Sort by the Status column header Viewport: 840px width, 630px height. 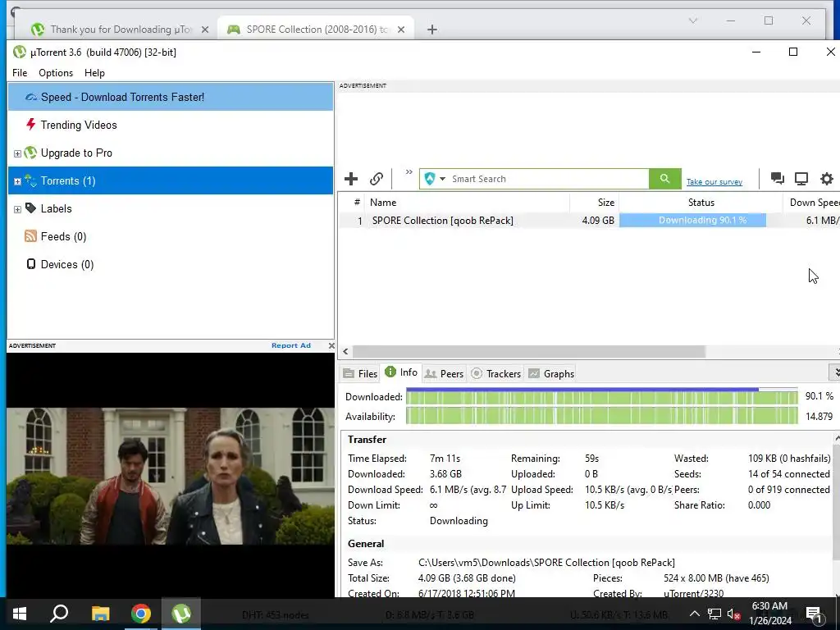pos(701,203)
